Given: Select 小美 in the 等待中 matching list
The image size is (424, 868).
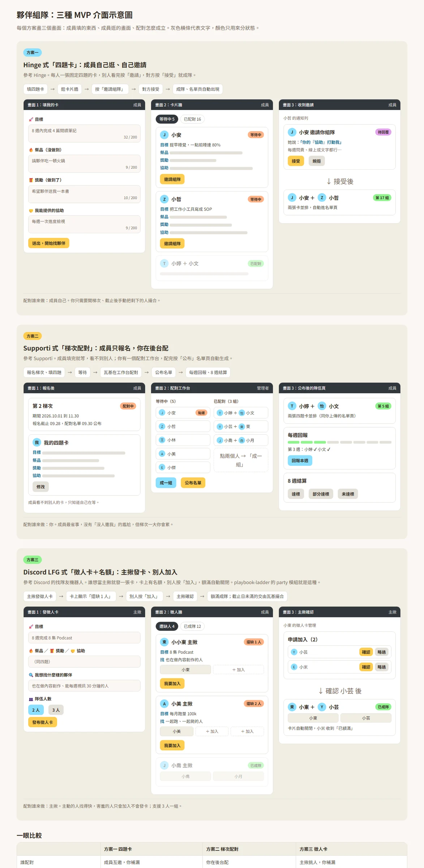Looking at the screenshot, I should (x=183, y=454).
